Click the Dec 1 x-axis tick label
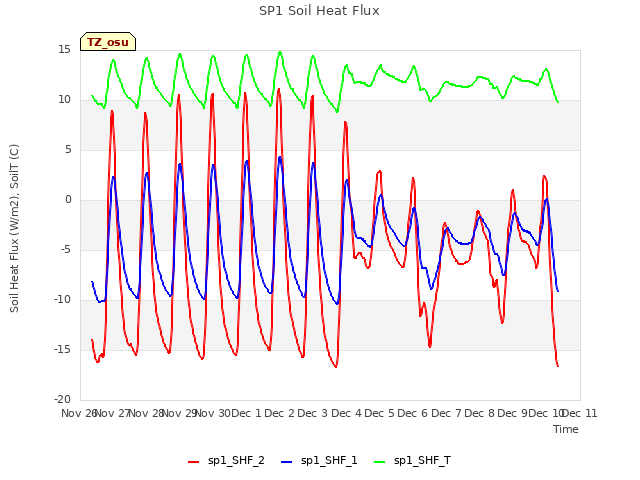Image resolution: width=640 pixels, height=480 pixels. click(246, 413)
